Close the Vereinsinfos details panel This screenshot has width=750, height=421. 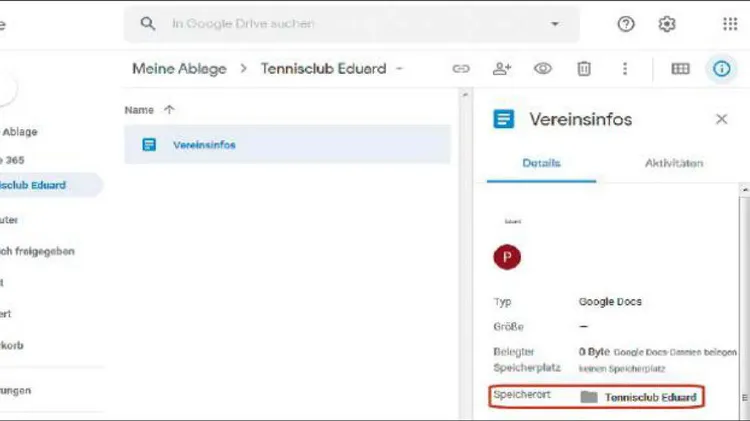[721, 119]
